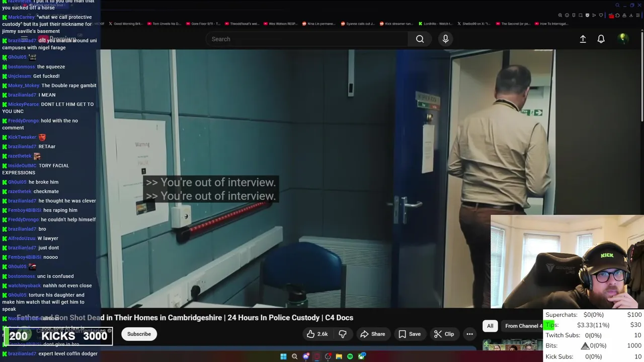Select the All filter chip
Screen dimensions: 644x362
490,326
